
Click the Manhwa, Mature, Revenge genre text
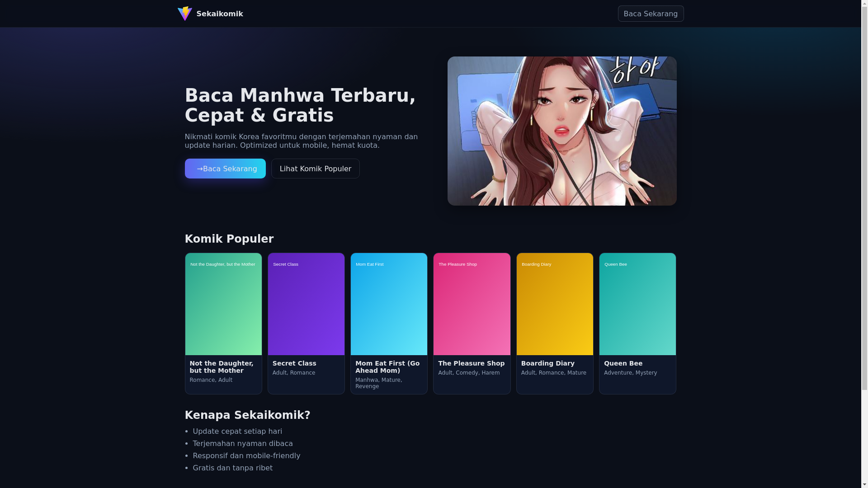click(379, 383)
